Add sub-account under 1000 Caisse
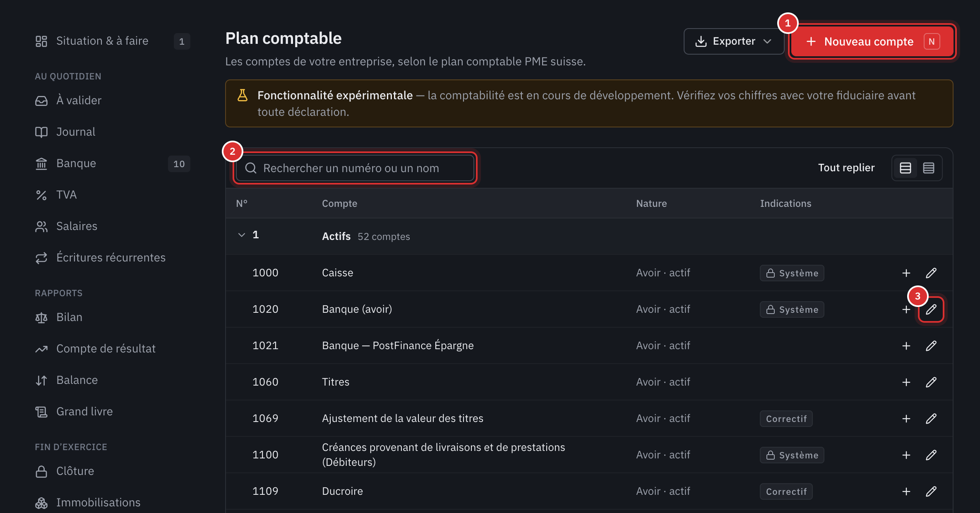 coord(906,273)
